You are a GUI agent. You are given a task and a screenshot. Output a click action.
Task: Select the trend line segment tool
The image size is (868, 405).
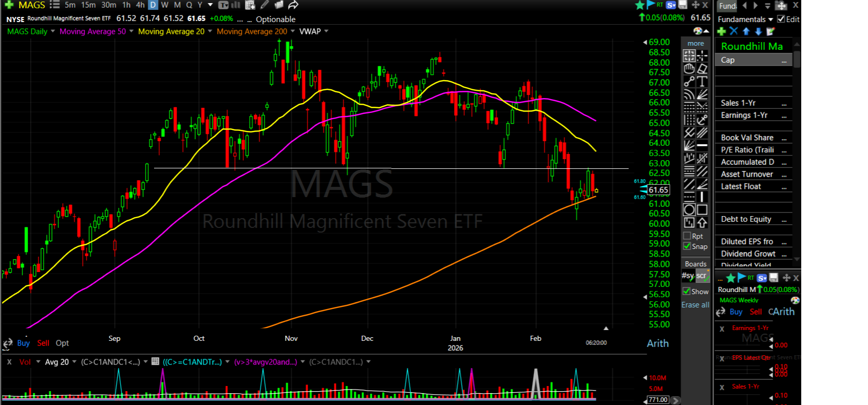[689, 81]
